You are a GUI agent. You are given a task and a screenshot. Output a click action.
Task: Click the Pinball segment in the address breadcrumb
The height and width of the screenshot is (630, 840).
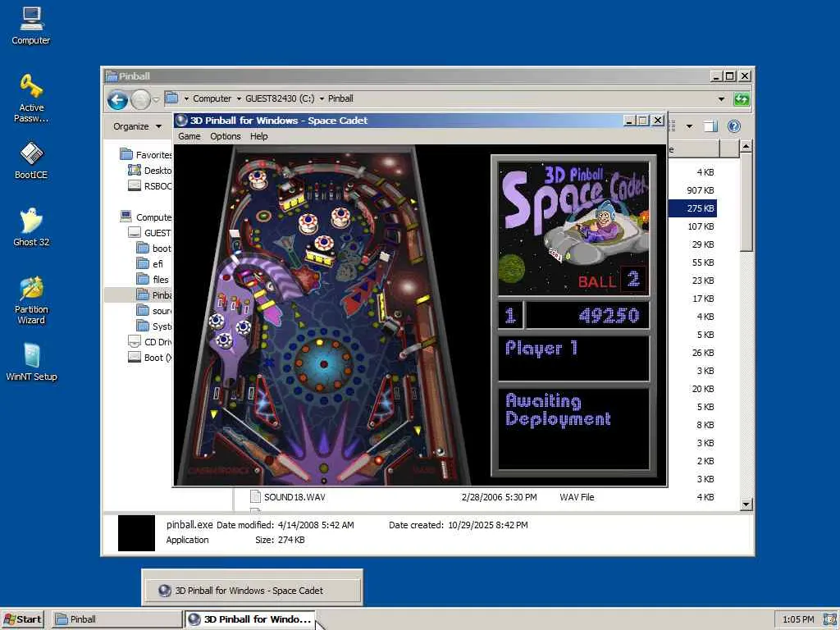pyautogui.click(x=340, y=98)
